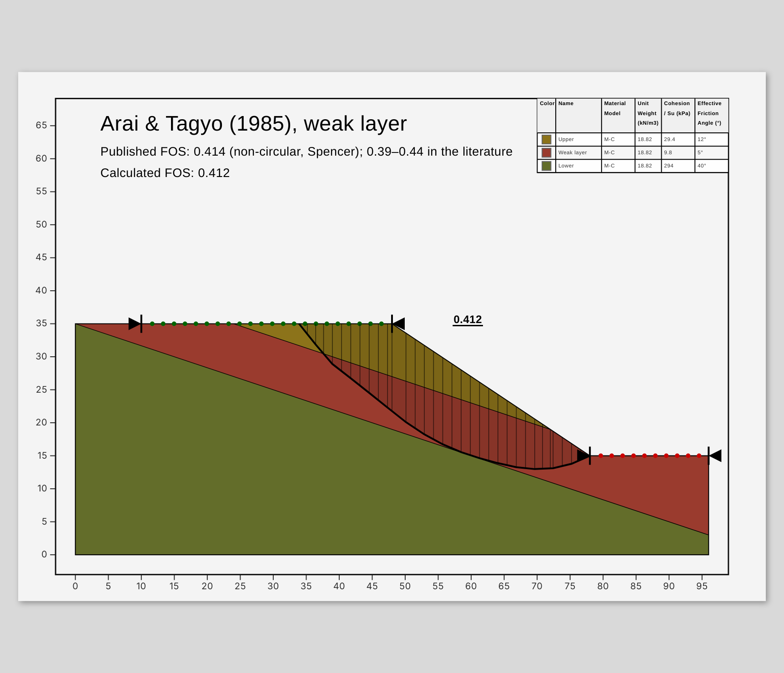Viewport: 784px width, 673px height.
Task: Click the Upper material olive-yellow color swatch
Action: (546, 139)
